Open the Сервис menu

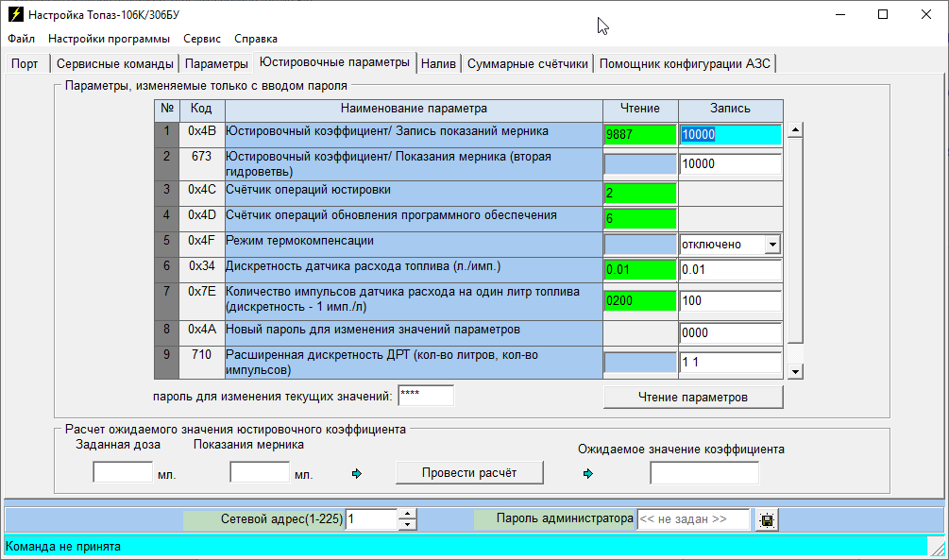(202, 39)
